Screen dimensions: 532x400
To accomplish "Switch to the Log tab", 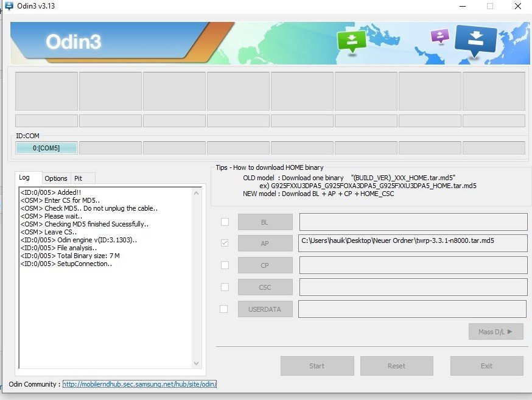I will (x=29, y=177).
